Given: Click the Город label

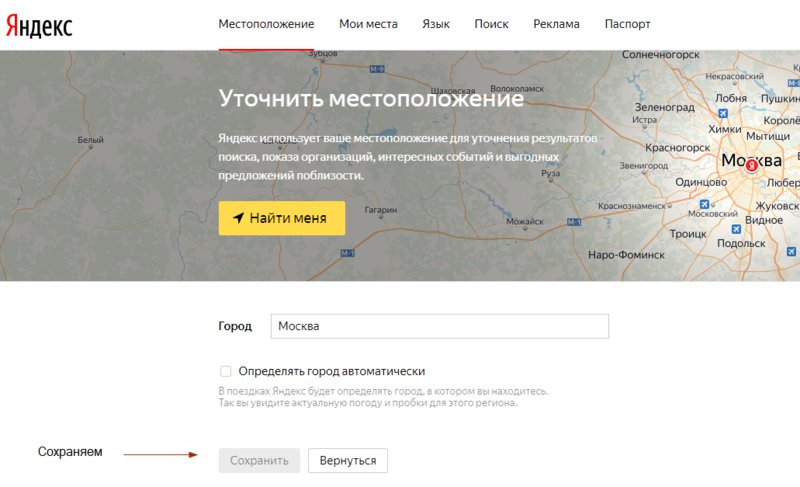Looking at the screenshot, I should tap(235, 326).
